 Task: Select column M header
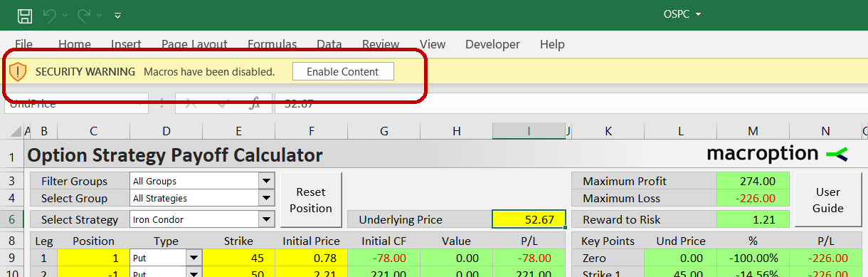753,131
